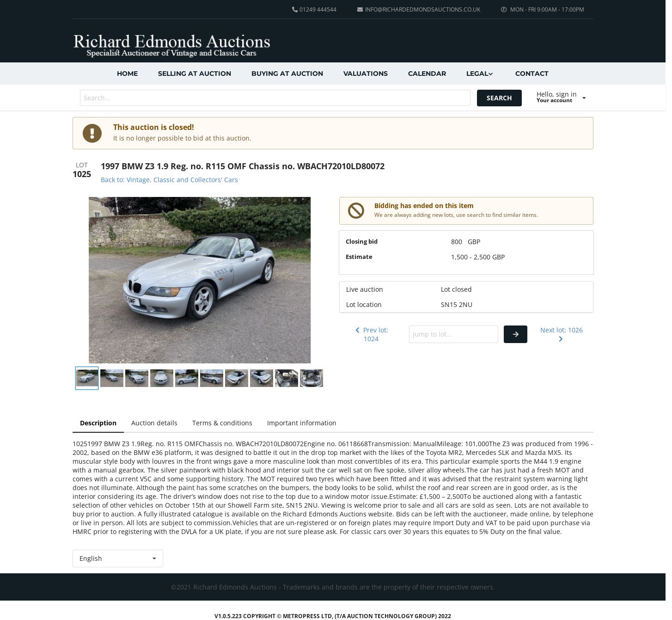Switch to the Auction details tab

coord(154,423)
